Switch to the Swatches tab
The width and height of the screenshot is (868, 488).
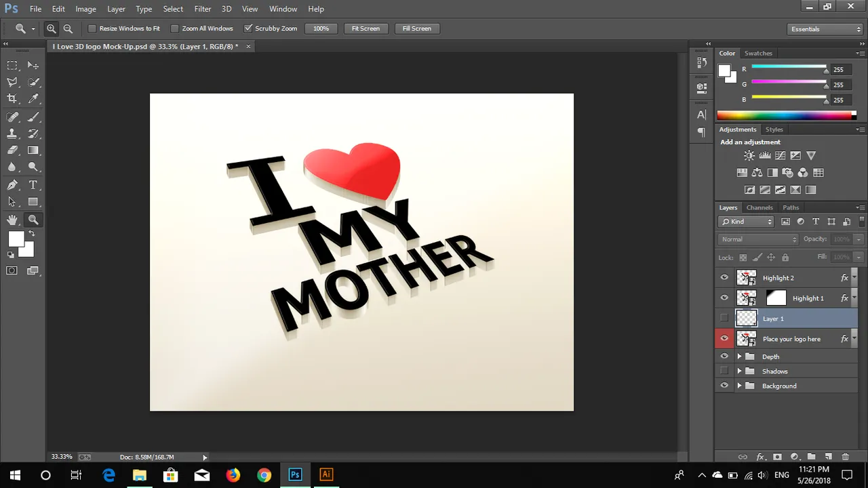coord(758,53)
